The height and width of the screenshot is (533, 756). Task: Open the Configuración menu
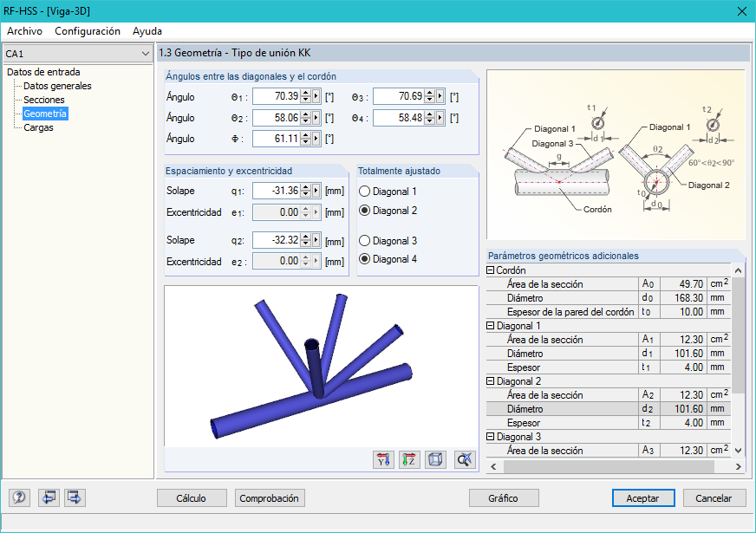pos(88,31)
